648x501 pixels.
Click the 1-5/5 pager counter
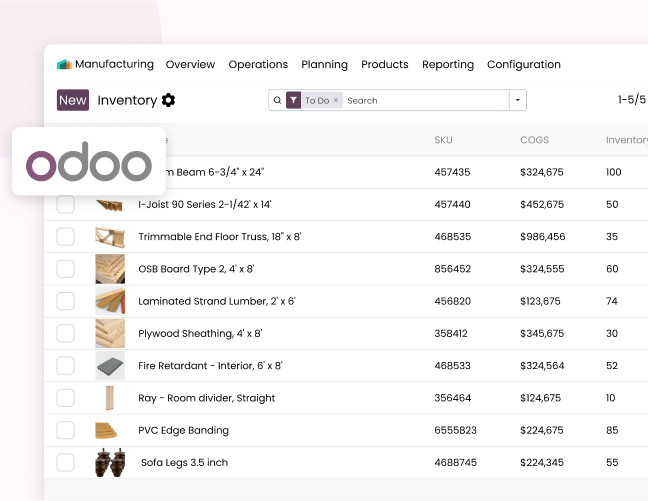pos(631,100)
